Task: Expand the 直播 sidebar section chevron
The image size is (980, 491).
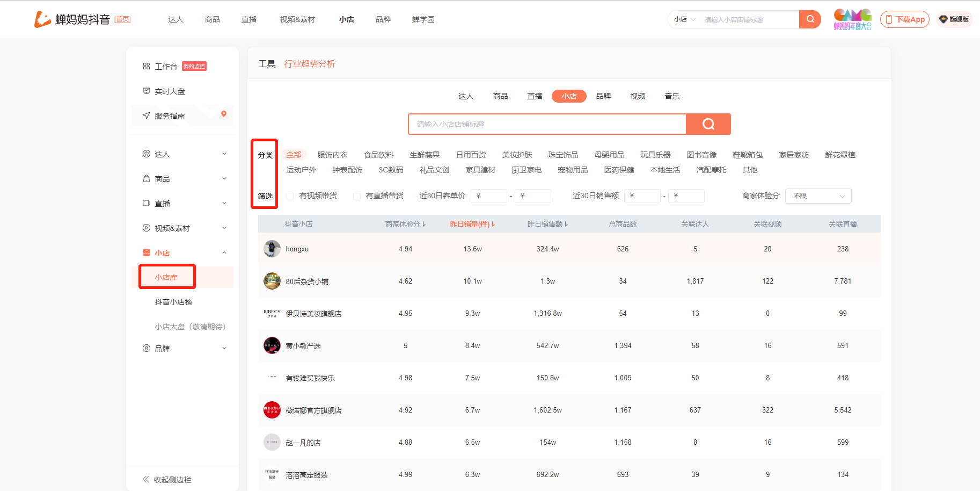Action: coord(224,203)
